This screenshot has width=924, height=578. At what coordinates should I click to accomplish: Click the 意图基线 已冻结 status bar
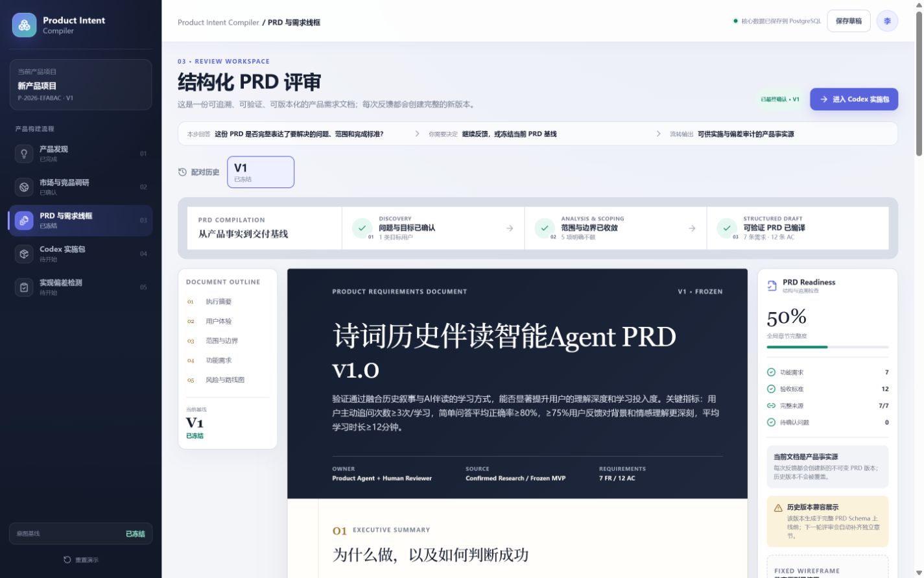point(80,533)
